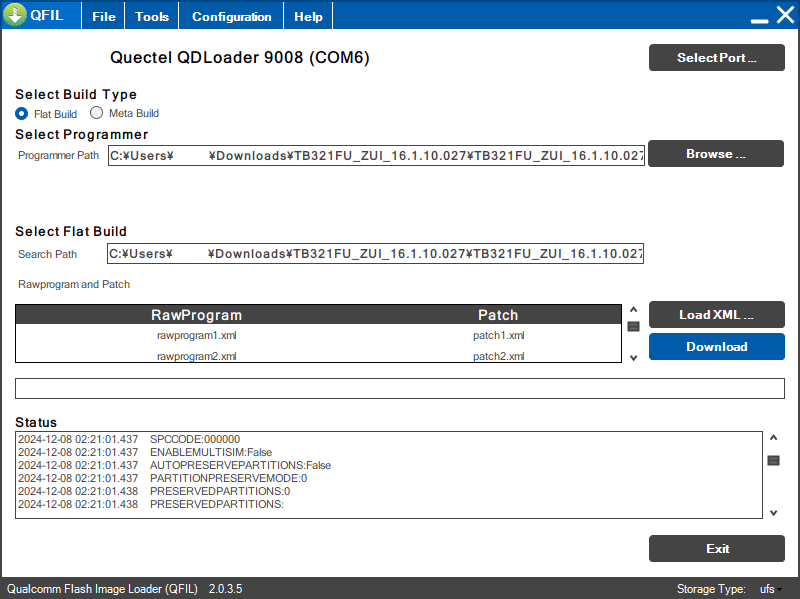Click the XML list scroll down arrow
Screen dimensions: 800x599
[x=633, y=358]
